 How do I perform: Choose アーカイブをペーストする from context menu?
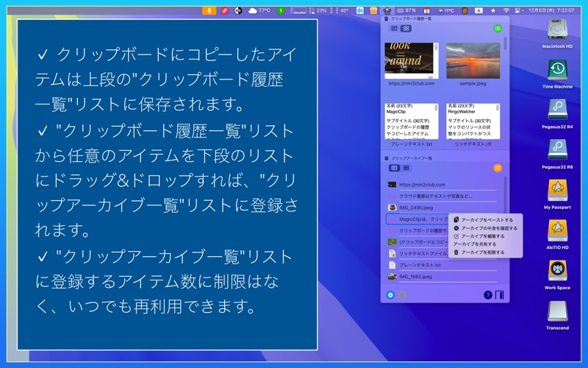click(485, 220)
